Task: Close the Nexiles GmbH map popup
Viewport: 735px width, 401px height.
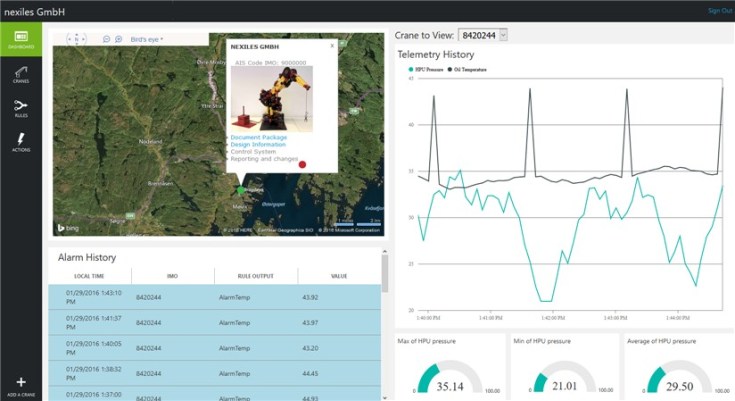Action: tap(332, 45)
